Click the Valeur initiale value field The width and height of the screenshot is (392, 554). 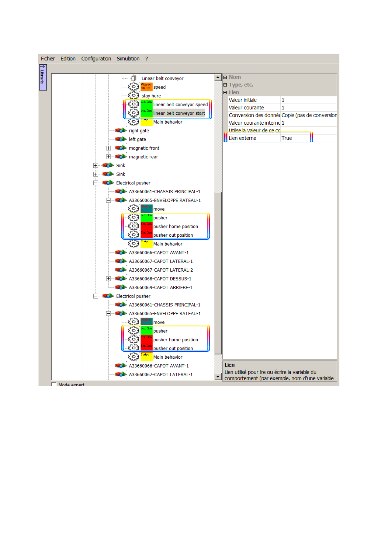[x=308, y=100]
